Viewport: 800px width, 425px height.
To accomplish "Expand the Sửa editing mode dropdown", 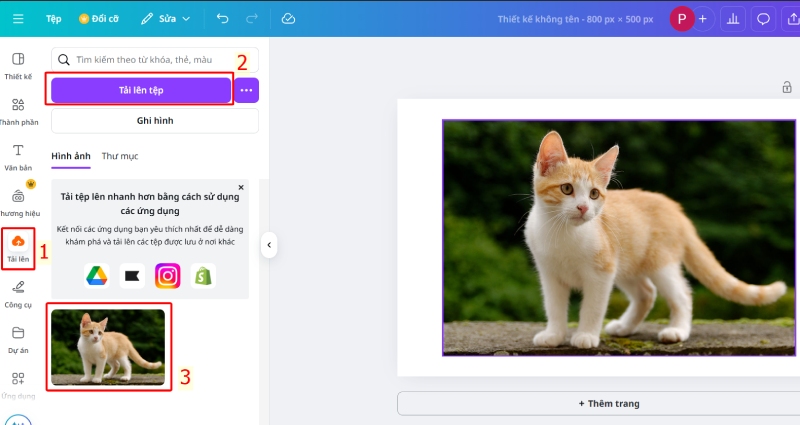I will (x=165, y=19).
